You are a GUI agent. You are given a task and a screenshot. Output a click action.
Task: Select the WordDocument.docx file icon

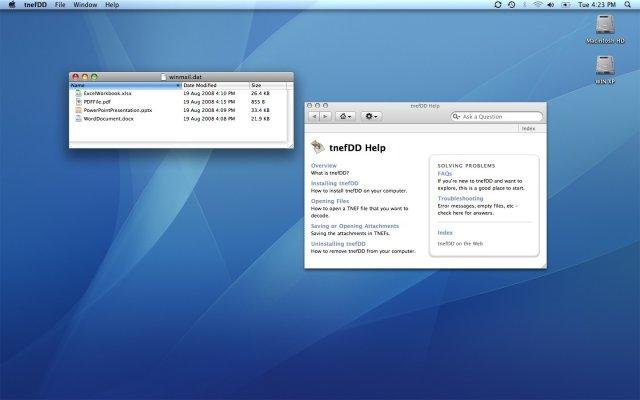click(x=78, y=119)
